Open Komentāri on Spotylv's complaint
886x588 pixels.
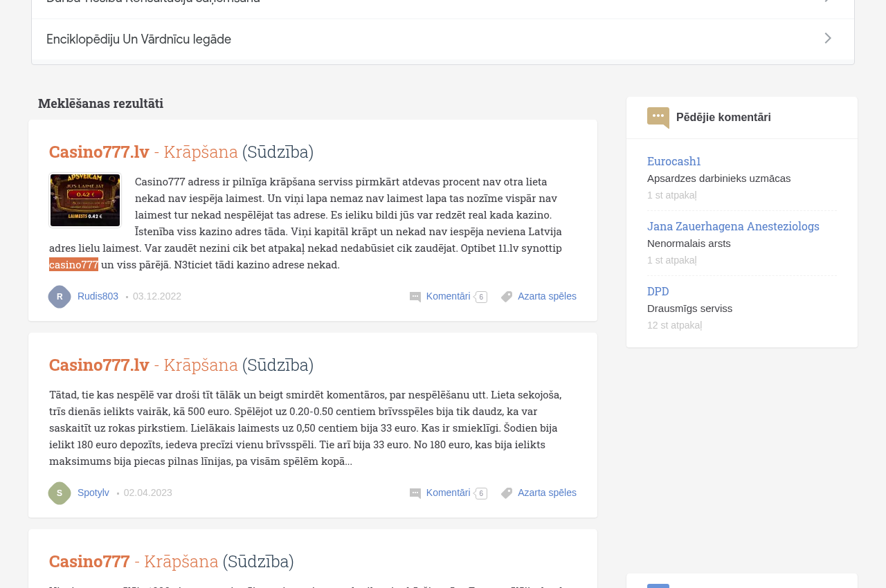(x=448, y=493)
